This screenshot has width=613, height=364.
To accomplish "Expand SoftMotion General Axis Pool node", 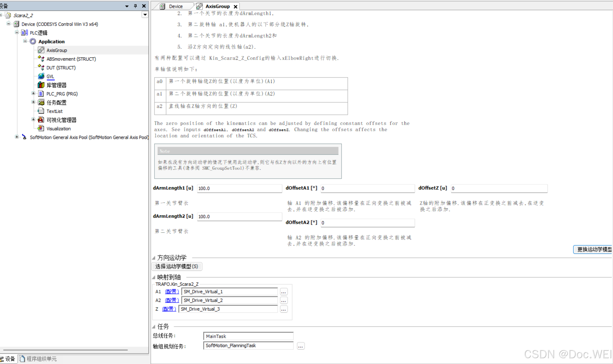I will [x=17, y=137].
